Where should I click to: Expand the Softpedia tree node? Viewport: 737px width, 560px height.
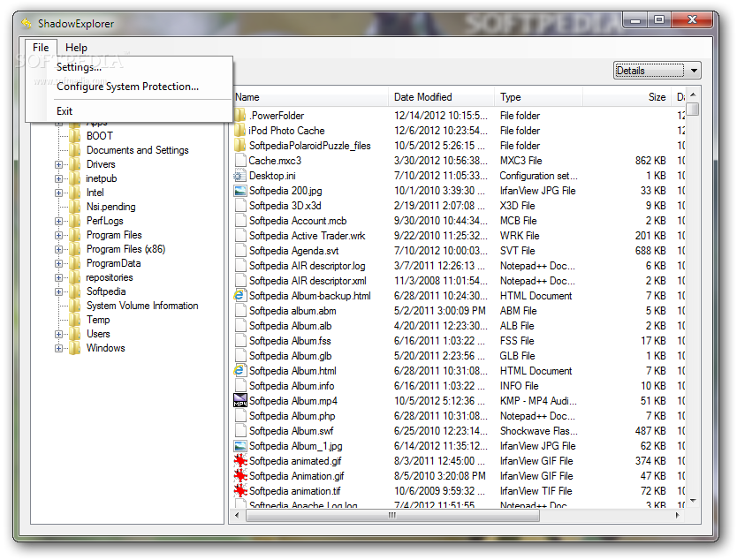(58, 291)
